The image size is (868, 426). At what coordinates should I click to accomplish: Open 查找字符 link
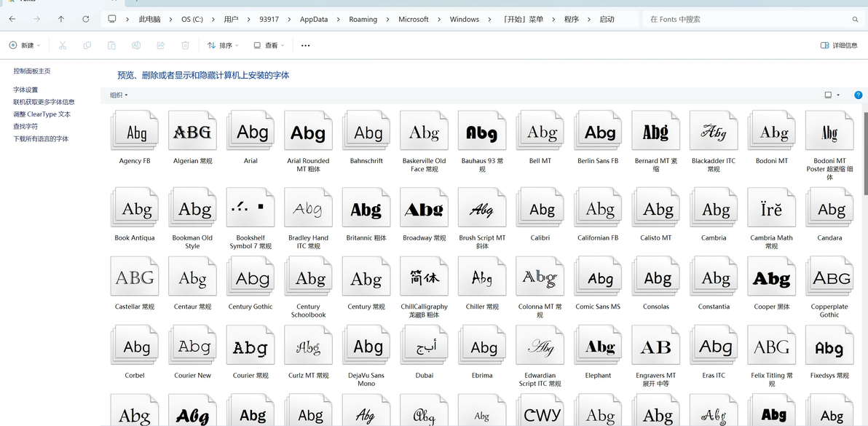pos(25,127)
